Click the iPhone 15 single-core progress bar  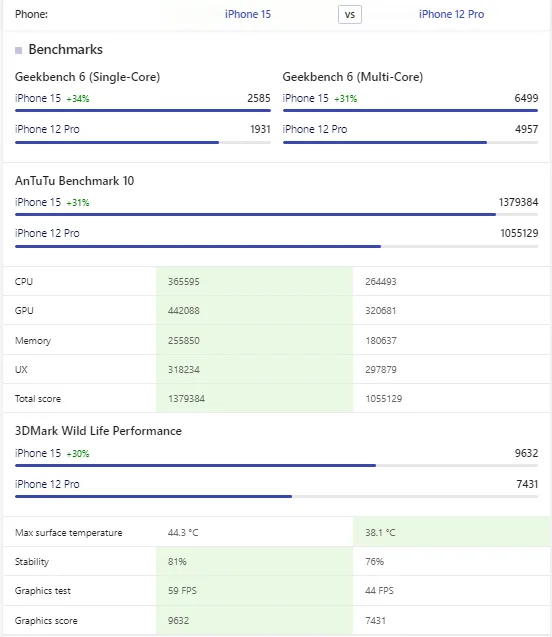143,110
